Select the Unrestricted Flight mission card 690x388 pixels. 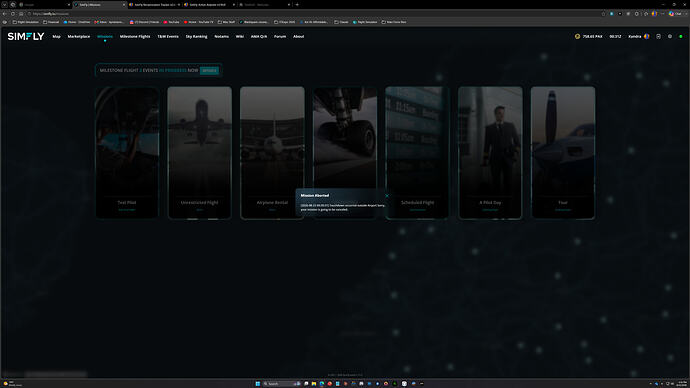199,153
